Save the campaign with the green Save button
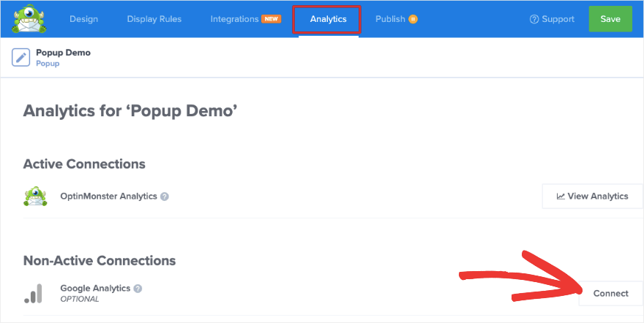 (610, 19)
